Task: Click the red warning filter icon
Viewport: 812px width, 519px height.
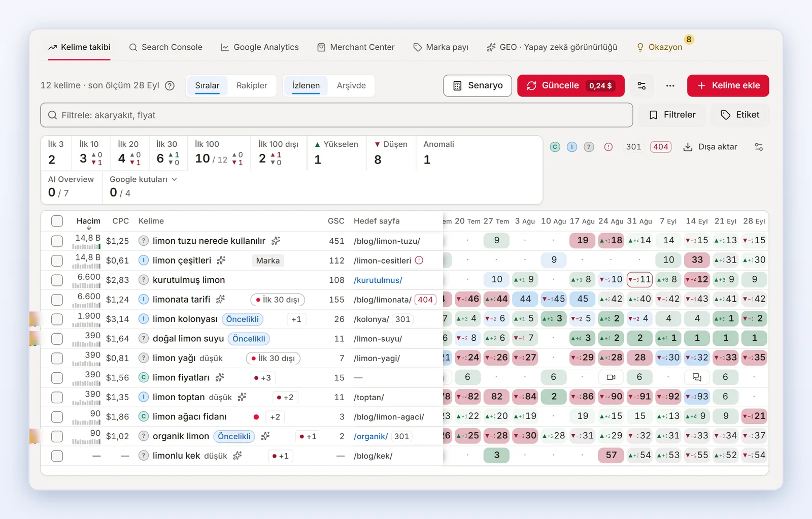Action: pyautogui.click(x=608, y=147)
